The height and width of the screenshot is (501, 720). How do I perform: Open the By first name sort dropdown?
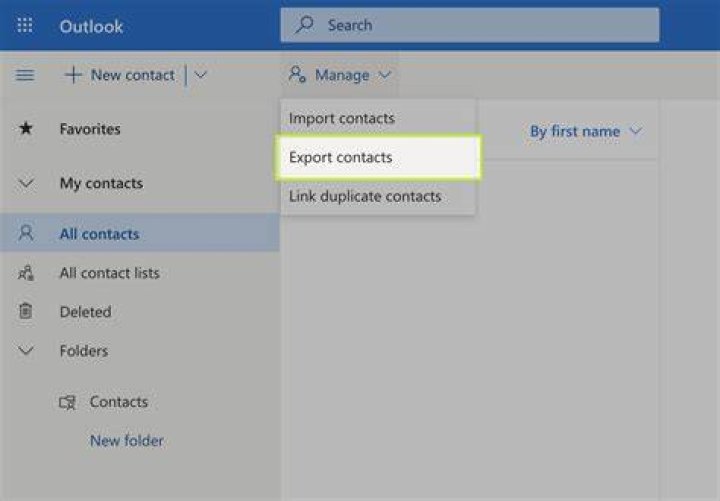[x=585, y=131]
